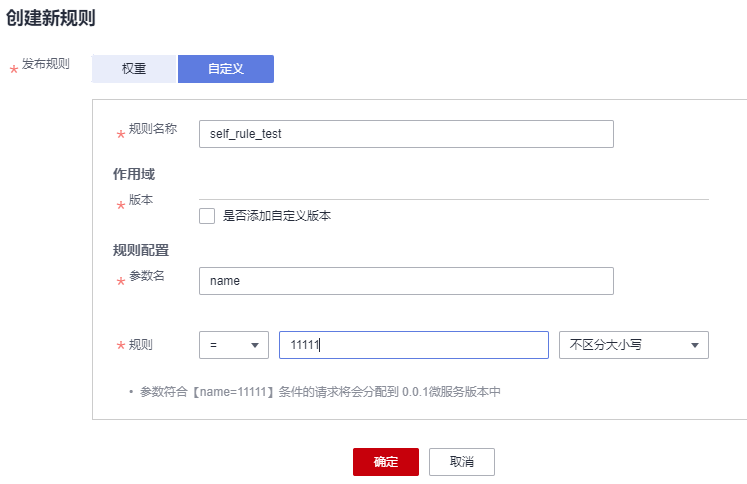Click the 参数名 field containing name

coord(406,281)
